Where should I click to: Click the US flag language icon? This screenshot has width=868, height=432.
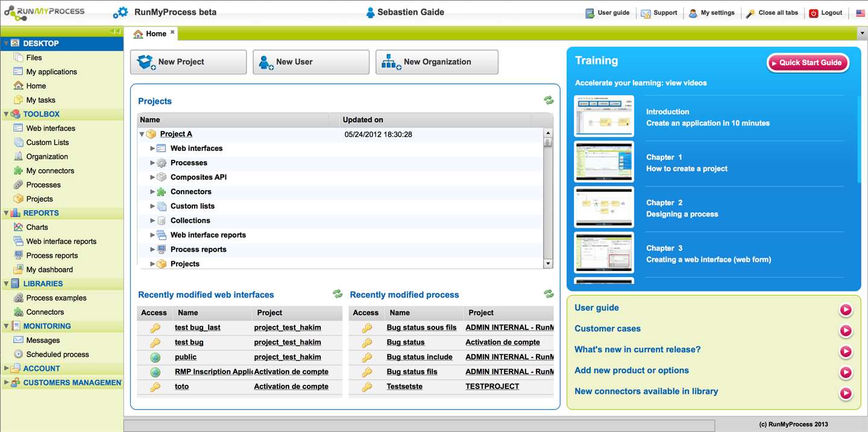[860, 13]
